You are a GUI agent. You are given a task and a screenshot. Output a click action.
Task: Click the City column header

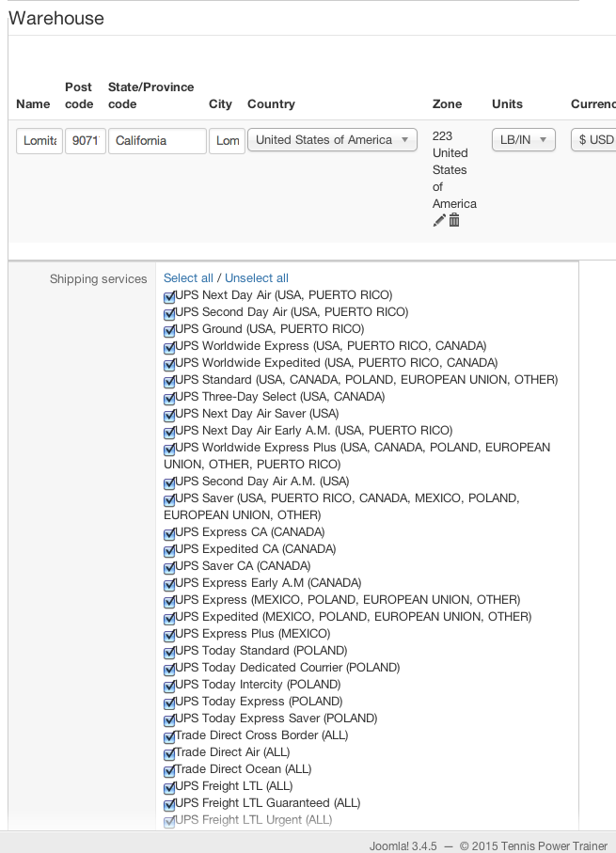tap(220, 103)
